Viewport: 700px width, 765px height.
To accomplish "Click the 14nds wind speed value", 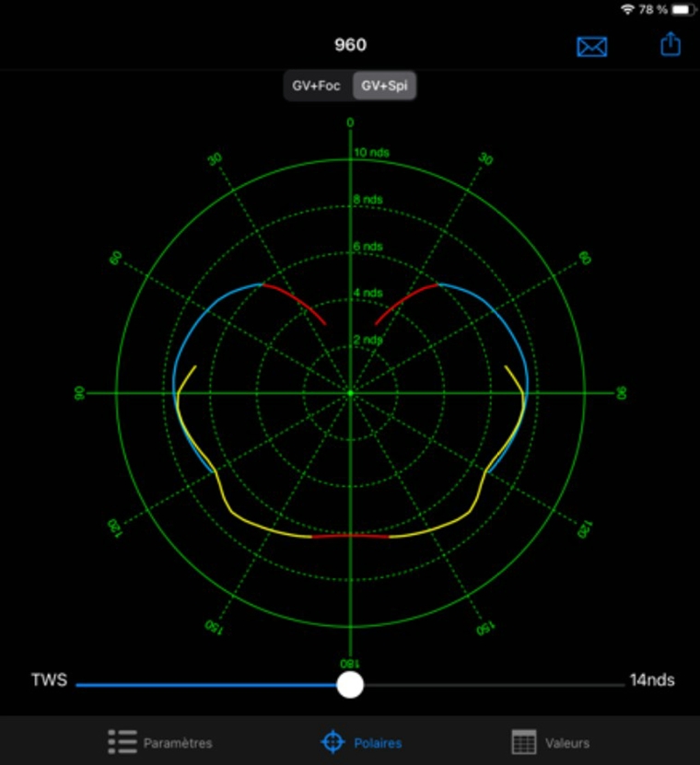I will coord(652,680).
